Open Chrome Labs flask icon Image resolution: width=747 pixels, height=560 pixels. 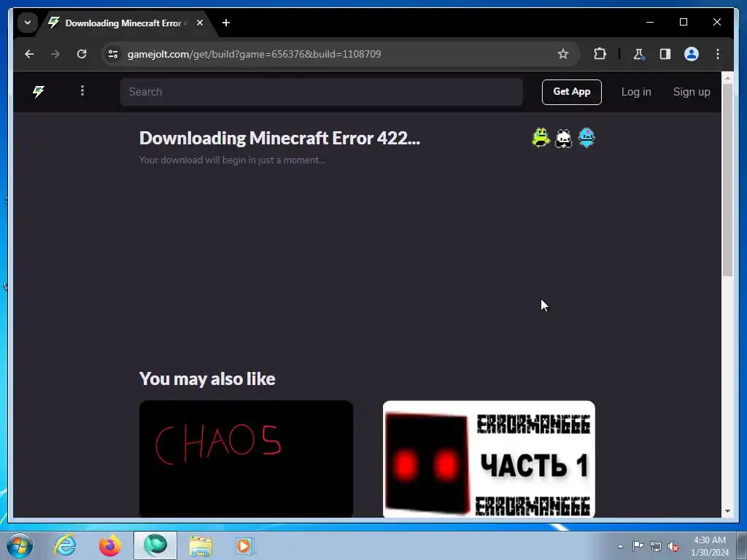(639, 54)
